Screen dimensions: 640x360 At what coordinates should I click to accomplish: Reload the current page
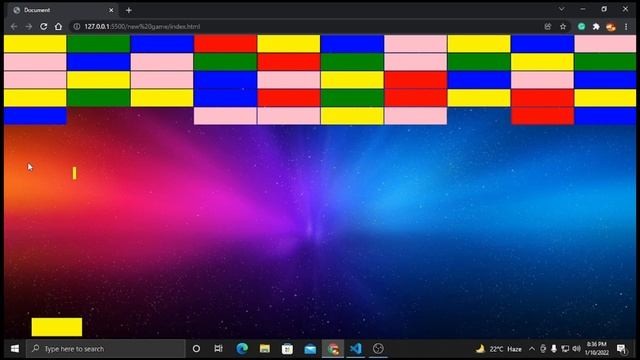[x=43, y=27]
